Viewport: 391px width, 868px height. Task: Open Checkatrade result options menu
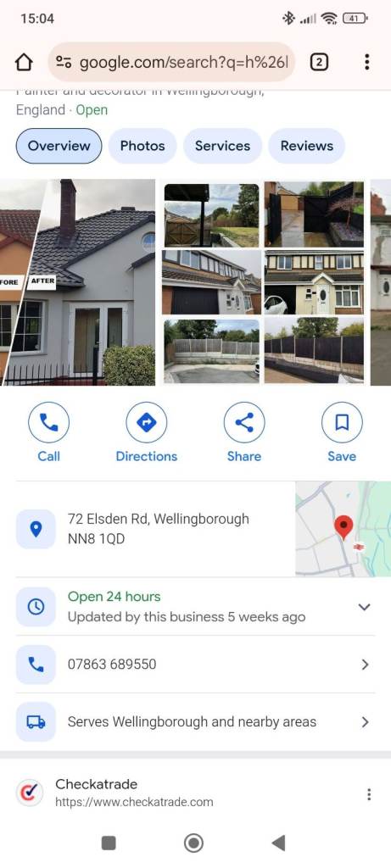pos(369,794)
